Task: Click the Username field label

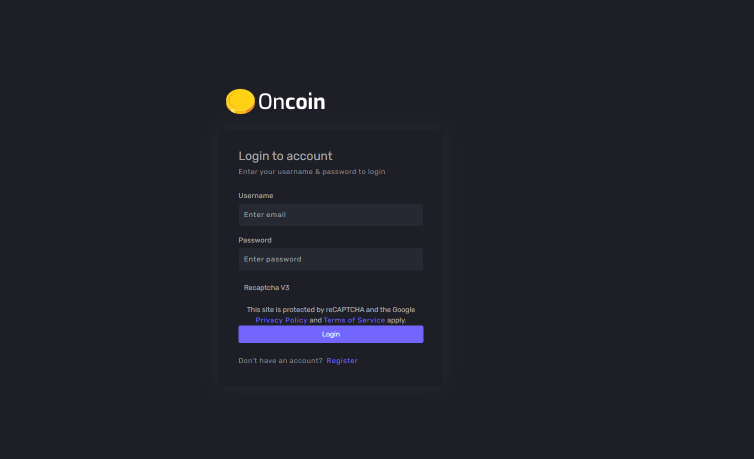Action: [255, 196]
